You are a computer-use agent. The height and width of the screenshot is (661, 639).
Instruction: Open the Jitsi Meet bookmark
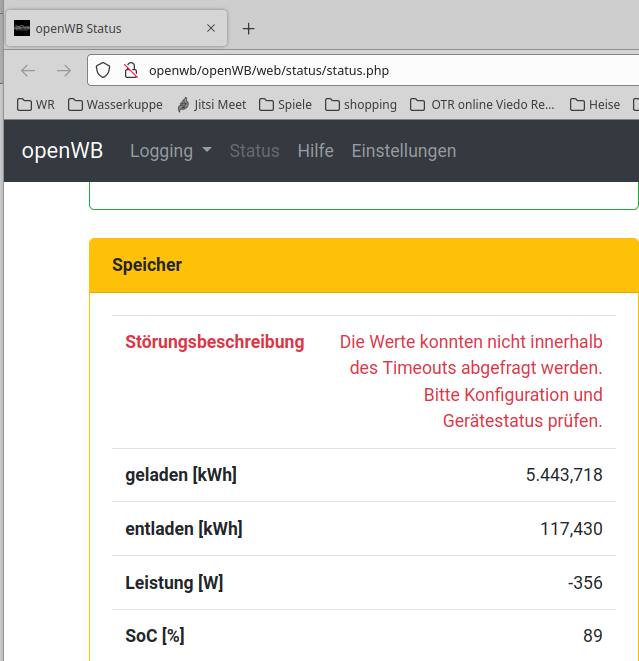coord(210,104)
